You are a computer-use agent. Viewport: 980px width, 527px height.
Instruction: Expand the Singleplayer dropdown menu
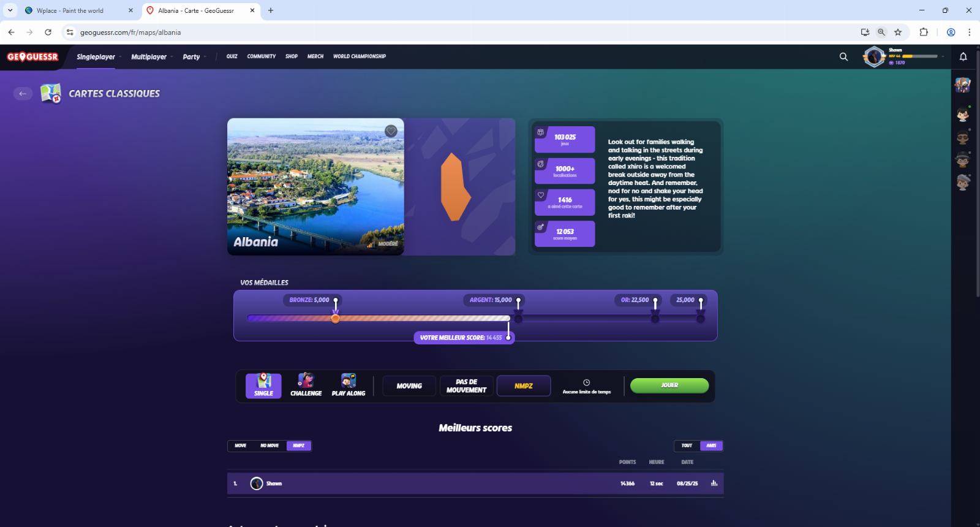pos(98,57)
